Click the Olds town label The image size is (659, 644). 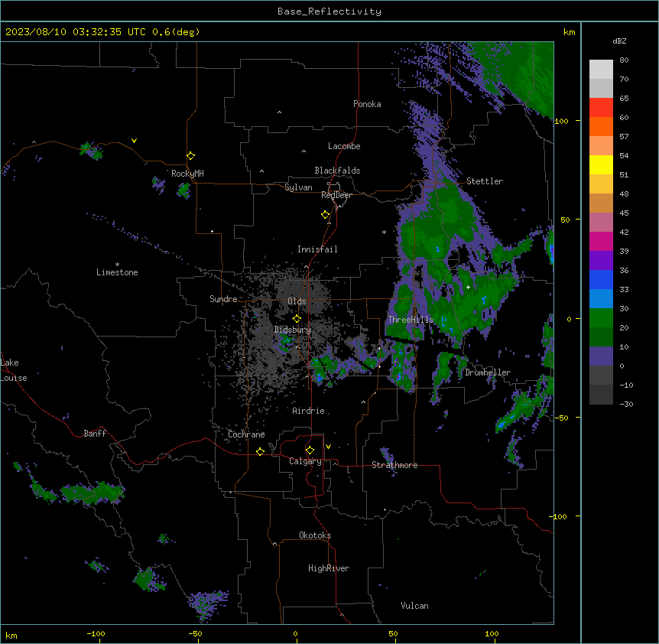click(x=297, y=301)
